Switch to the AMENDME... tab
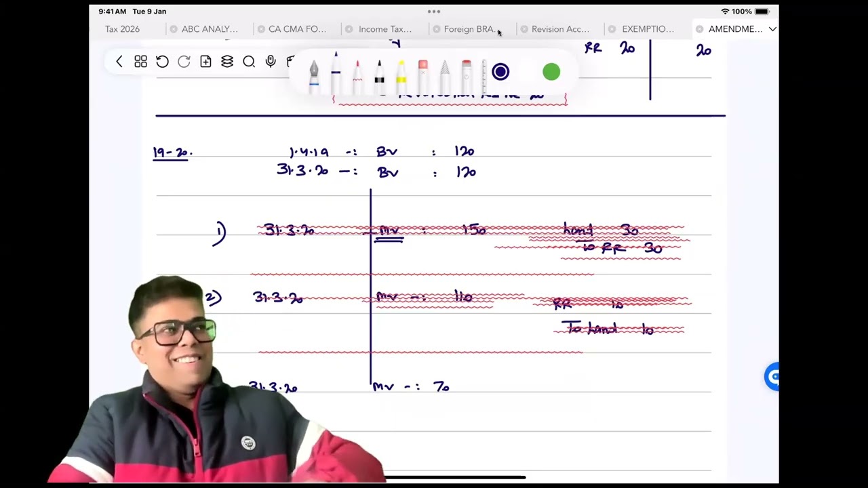The width and height of the screenshot is (868, 488). pyautogui.click(x=735, y=29)
